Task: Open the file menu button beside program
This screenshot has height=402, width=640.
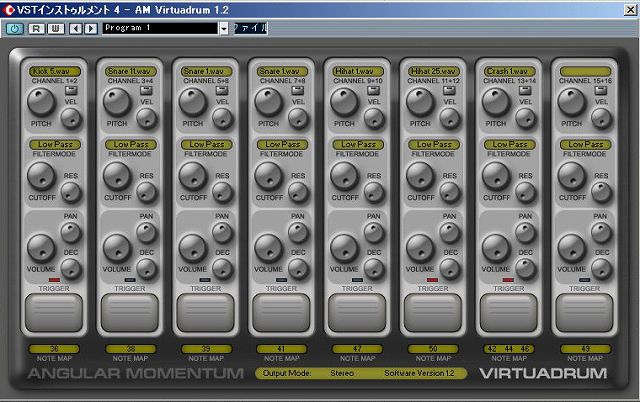Action: click(251, 28)
